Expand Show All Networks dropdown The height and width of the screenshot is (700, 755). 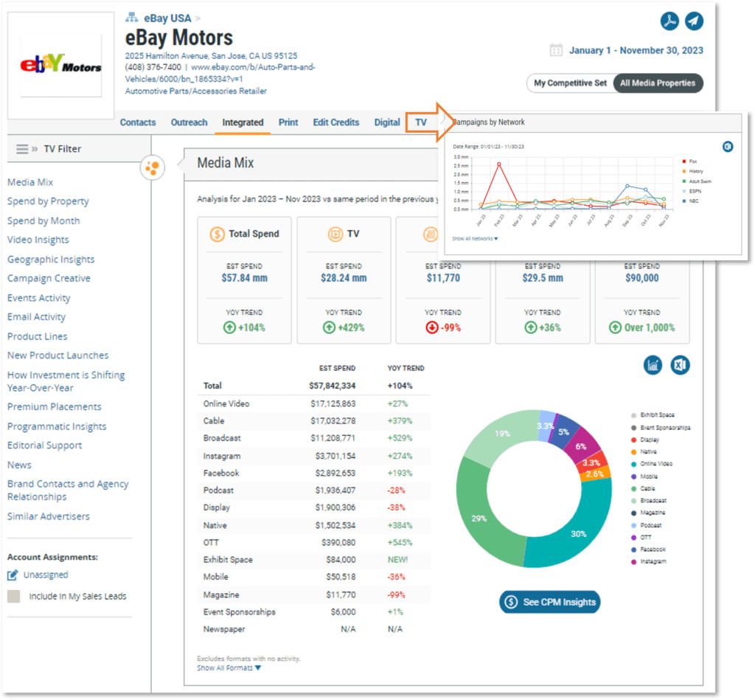[x=475, y=238]
